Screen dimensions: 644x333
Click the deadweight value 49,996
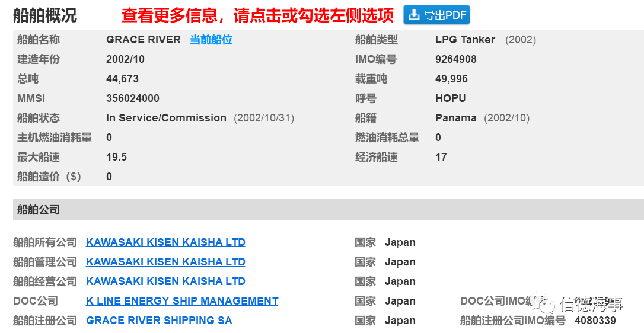click(451, 79)
